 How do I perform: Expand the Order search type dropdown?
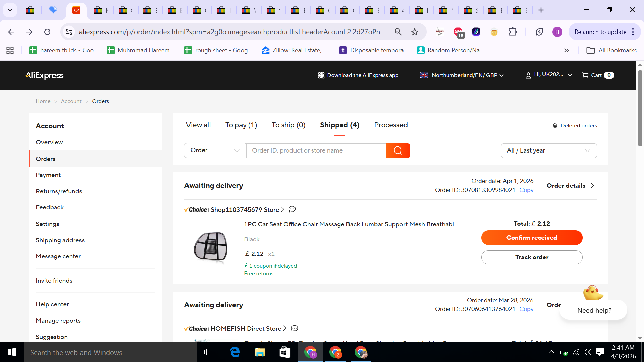pyautogui.click(x=215, y=150)
